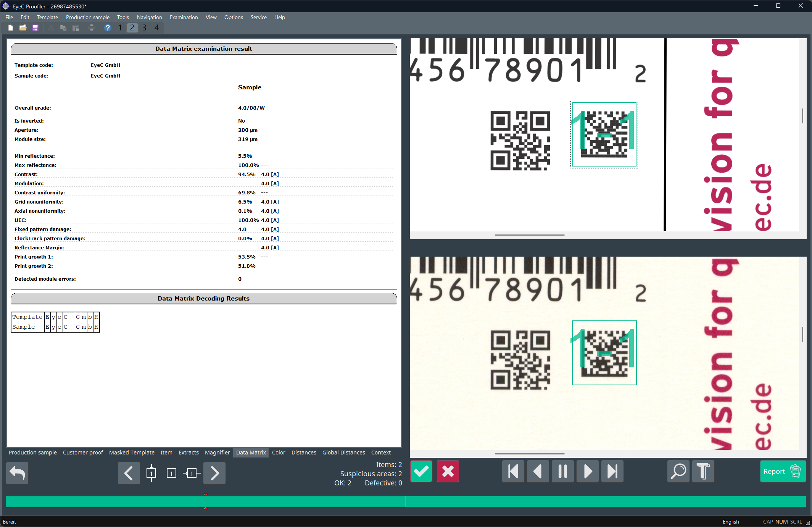This screenshot has height=527, width=812.
Task: Click the copy icon in the toolbar
Action: (63, 28)
